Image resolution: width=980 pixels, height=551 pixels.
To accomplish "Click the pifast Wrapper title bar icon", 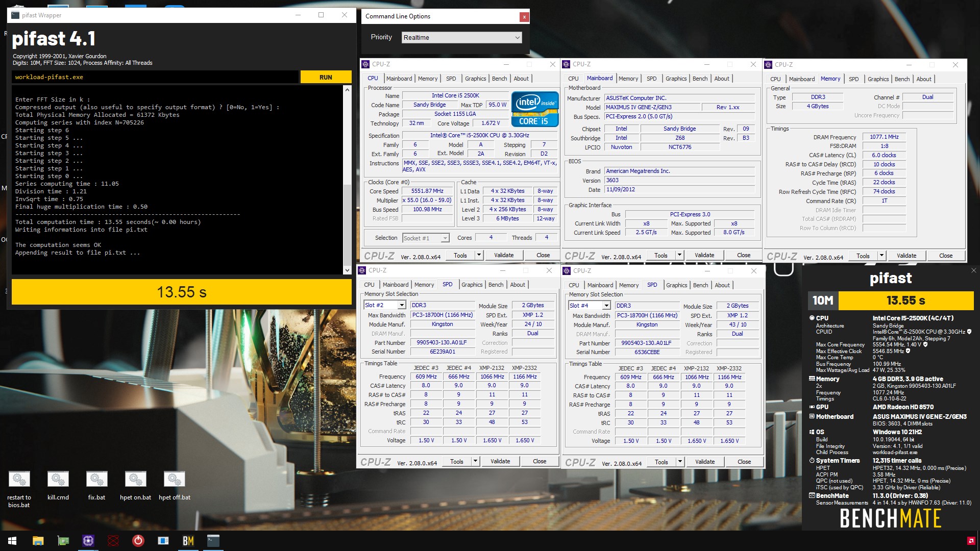I will pos(15,15).
